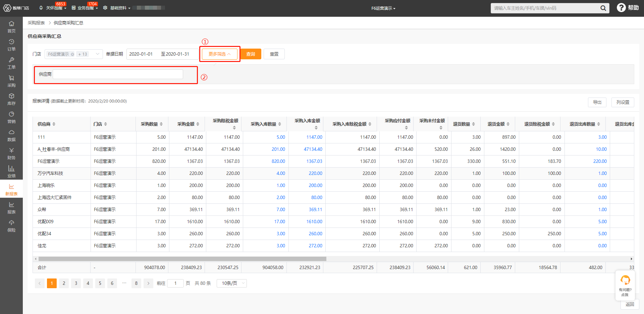Click the 导出 export button
Screen dimensions: 644x314
(x=597, y=102)
